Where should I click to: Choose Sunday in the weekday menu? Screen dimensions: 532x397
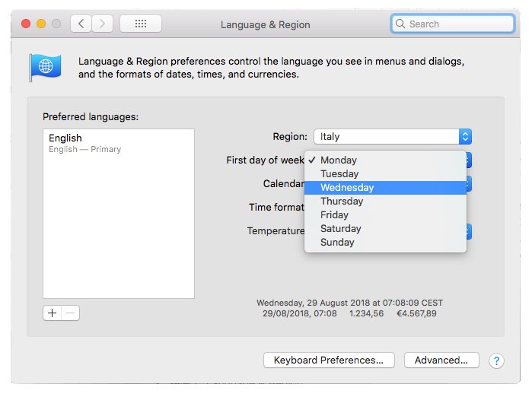pyautogui.click(x=337, y=243)
